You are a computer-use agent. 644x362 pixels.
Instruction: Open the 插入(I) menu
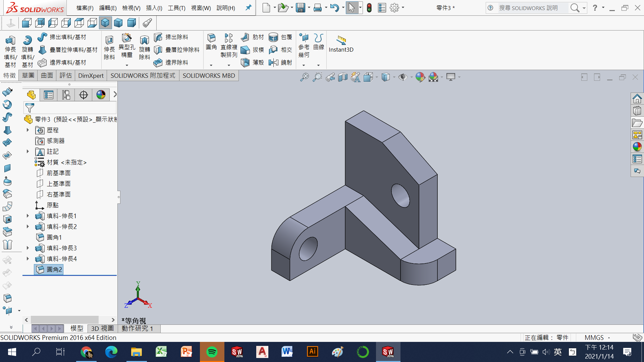pos(154,8)
